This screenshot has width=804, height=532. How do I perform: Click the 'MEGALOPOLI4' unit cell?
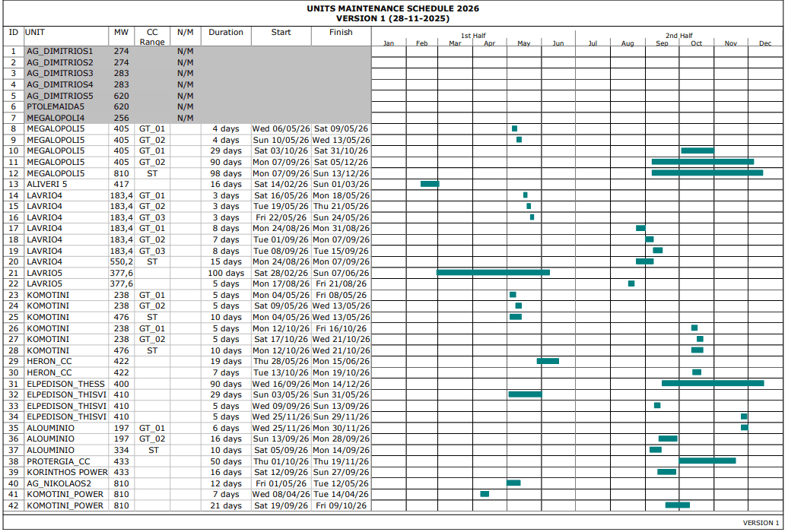(x=56, y=118)
